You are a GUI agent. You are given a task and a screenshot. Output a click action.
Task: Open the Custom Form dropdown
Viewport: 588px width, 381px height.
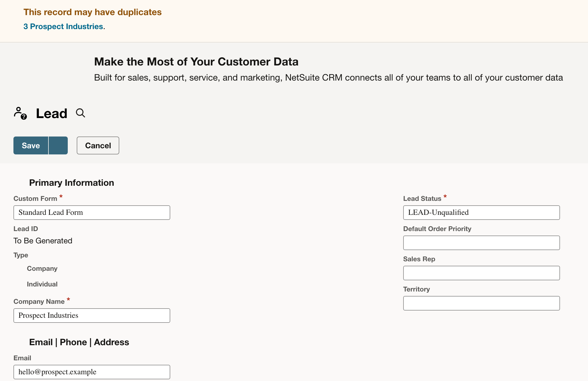[x=92, y=213]
